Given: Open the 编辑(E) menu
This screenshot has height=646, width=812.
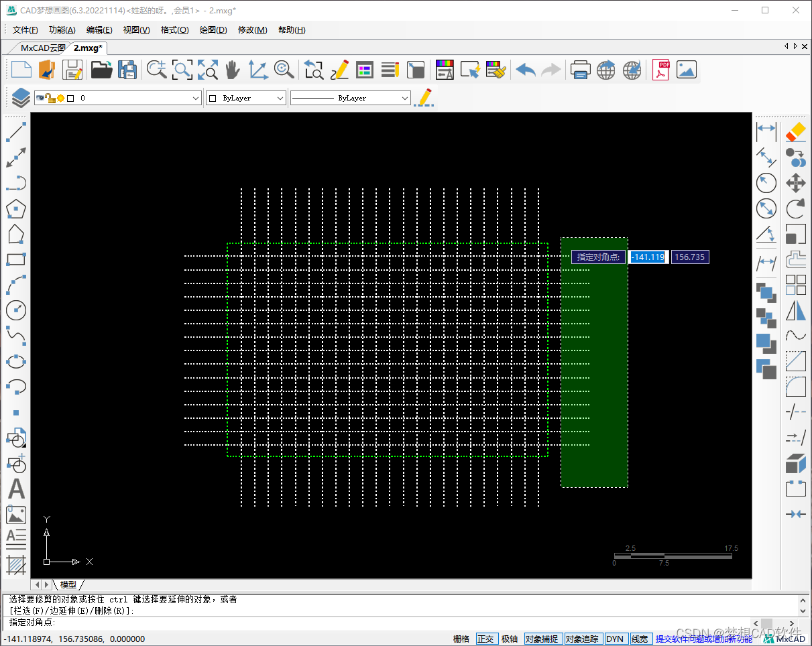Looking at the screenshot, I should tap(99, 30).
